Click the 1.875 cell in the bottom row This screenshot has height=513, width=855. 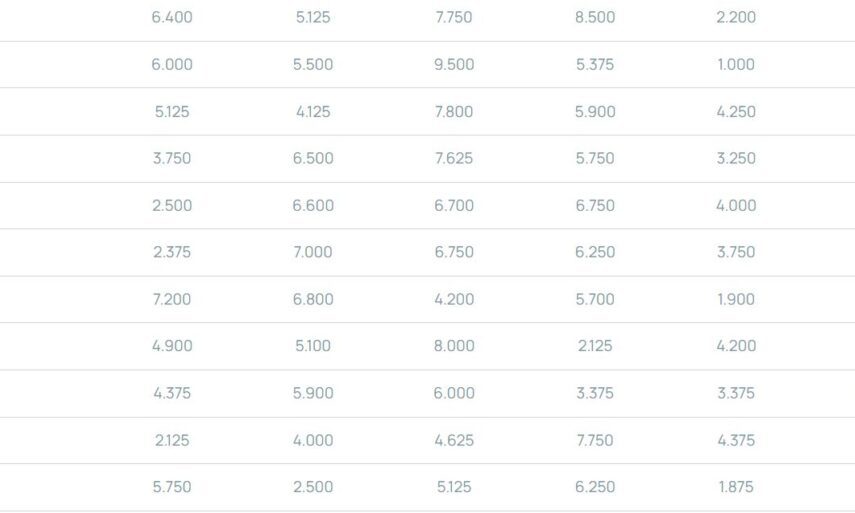tap(736, 487)
